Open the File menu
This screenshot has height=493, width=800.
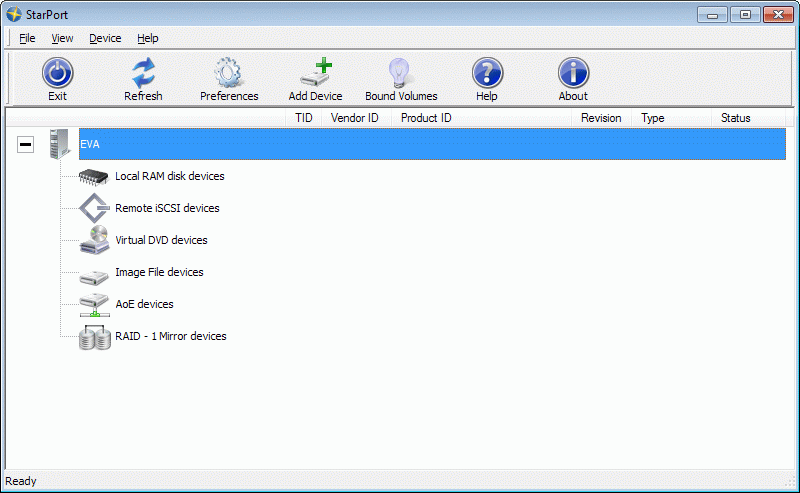[x=27, y=38]
